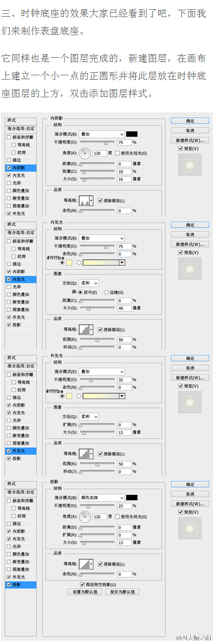
Task: Click angle dial in 投影 dialog
Action: point(85,516)
